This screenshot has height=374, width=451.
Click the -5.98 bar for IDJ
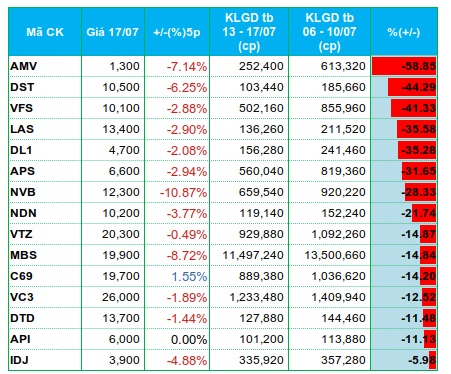pyautogui.click(x=432, y=360)
